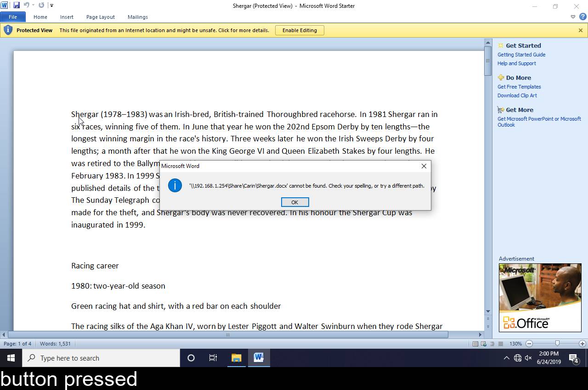Click the Protected View shield icon
The height and width of the screenshot is (390, 588).
(8, 30)
